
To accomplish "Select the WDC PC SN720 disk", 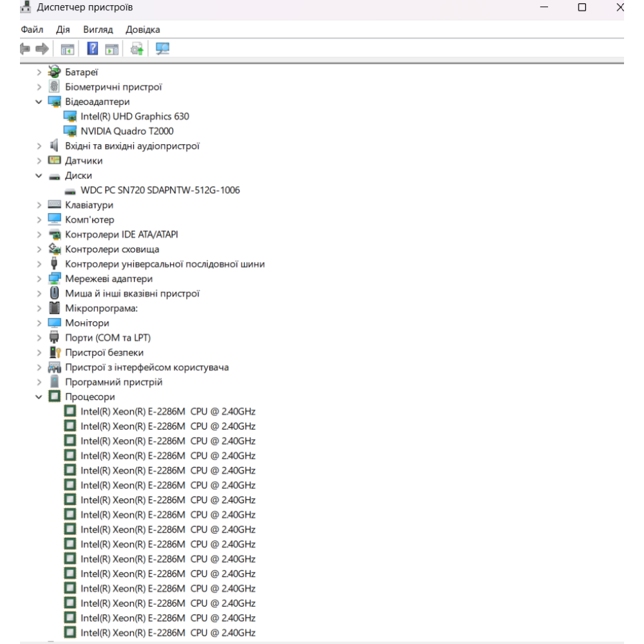I will coord(160,191).
